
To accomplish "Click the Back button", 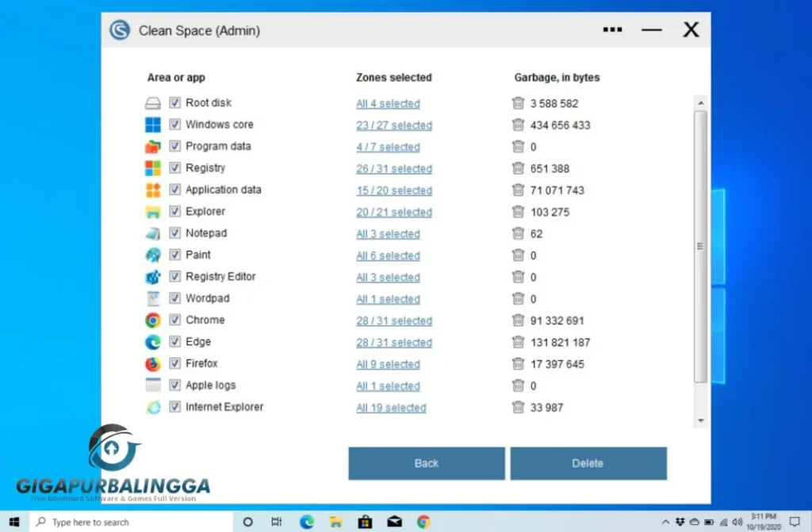I will (x=426, y=463).
